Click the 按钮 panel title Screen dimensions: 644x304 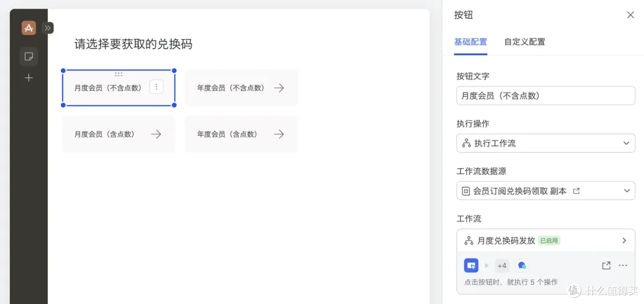463,15
